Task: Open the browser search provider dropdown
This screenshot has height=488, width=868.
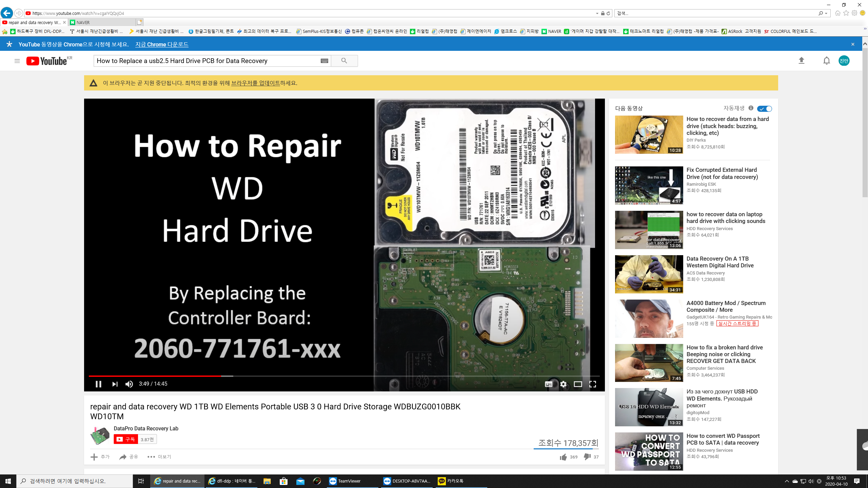Action: point(826,13)
